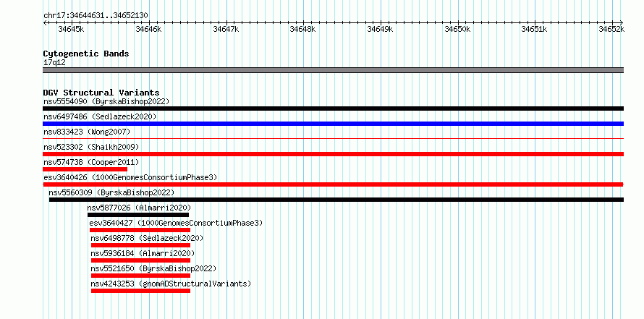Click the 34645k ruler tick label
The width and height of the screenshot is (644, 319).
72,29
